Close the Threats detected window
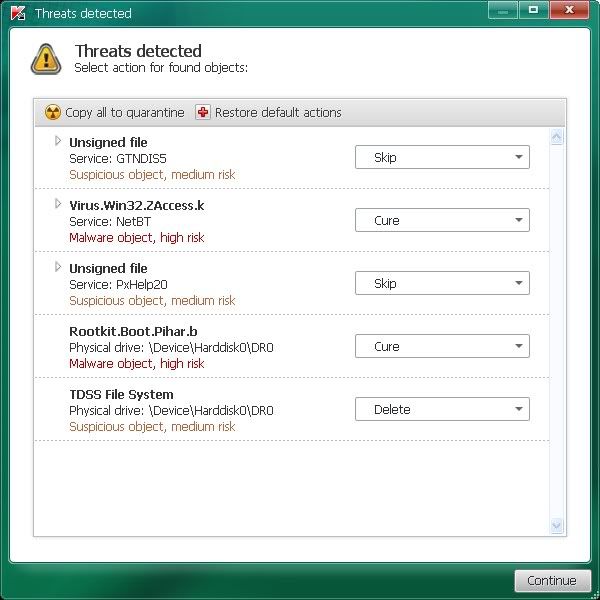 (x=569, y=10)
